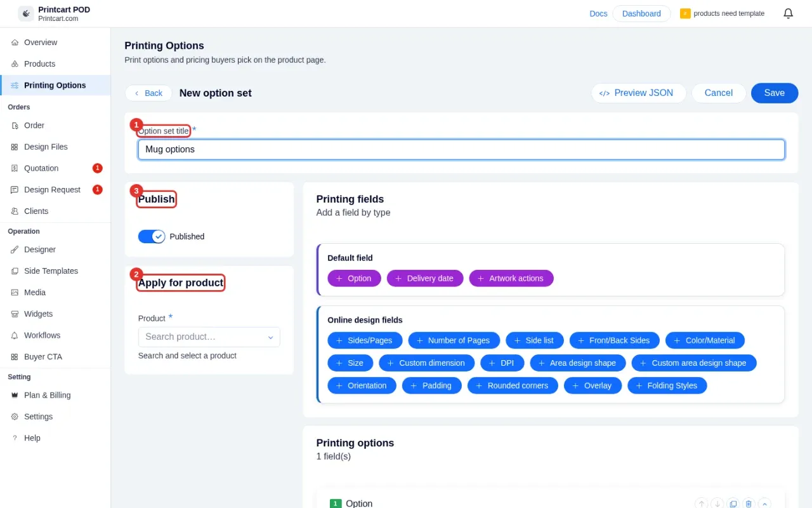Delete the Option field with trash icon
This screenshot has height=508, width=812.
[749, 504]
